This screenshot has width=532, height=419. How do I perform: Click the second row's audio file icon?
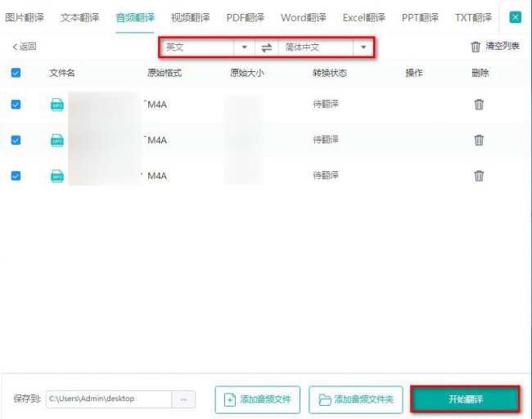(57, 140)
